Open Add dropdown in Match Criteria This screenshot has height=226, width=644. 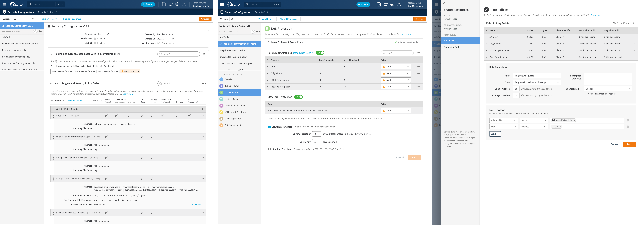coord(495,134)
